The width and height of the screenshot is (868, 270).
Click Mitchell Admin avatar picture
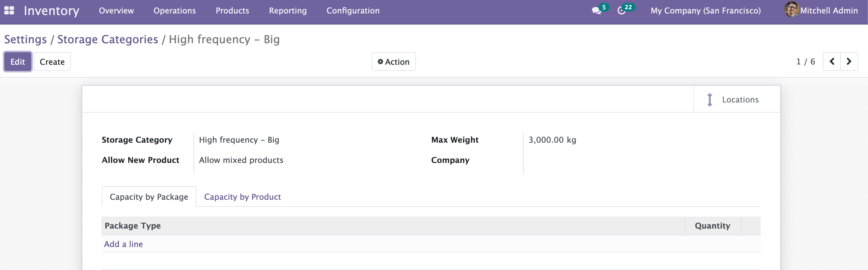click(x=792, y=10)
